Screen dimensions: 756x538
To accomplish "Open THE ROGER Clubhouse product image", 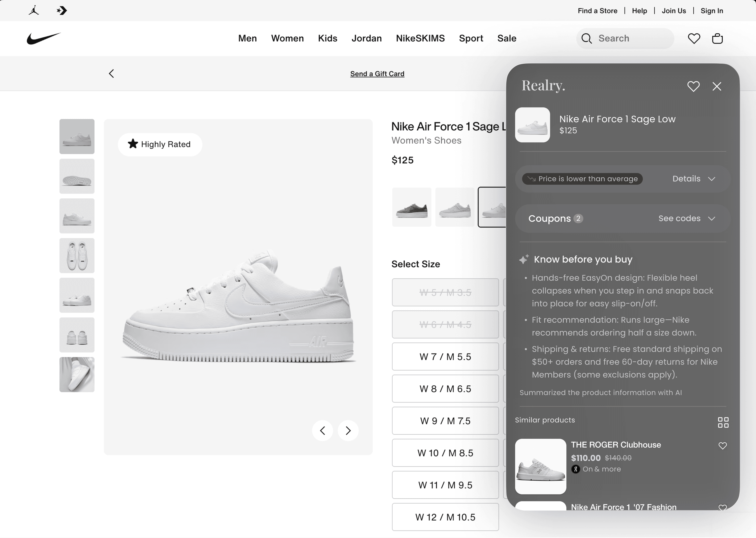I will pos(541,467).
